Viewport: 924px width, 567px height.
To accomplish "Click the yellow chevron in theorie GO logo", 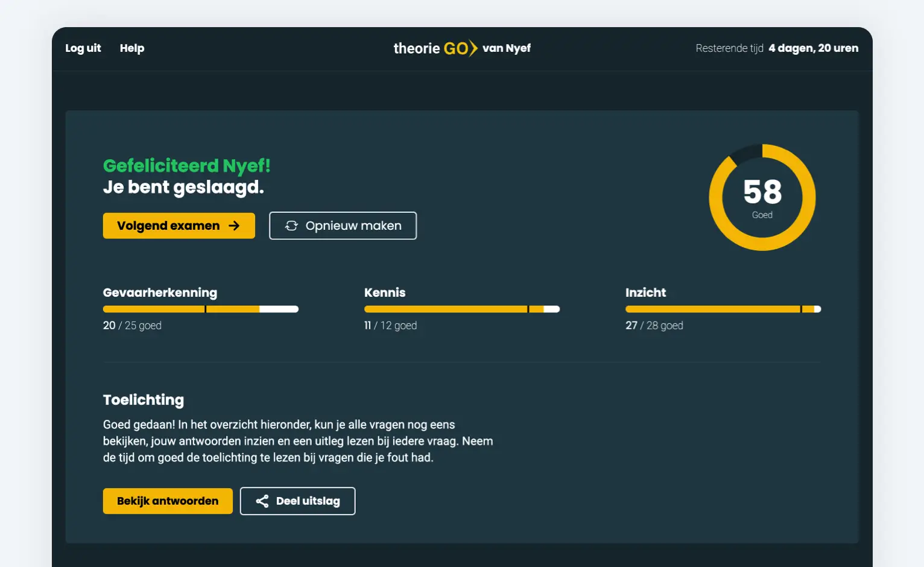I will pos(473,48).
